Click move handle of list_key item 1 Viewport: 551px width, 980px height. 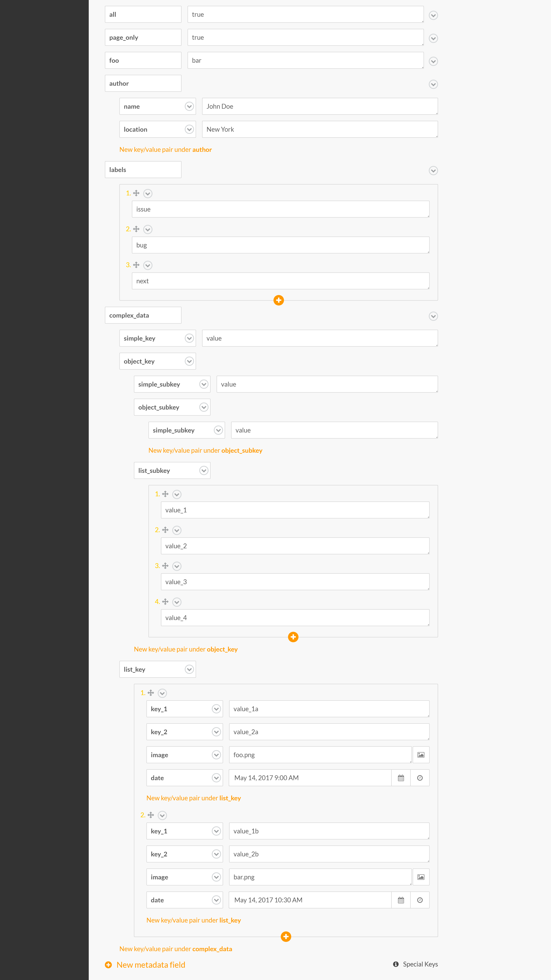151,693
